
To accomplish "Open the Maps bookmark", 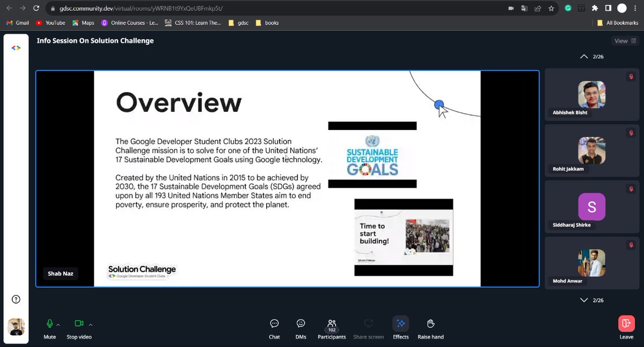I will coord(83,23).
